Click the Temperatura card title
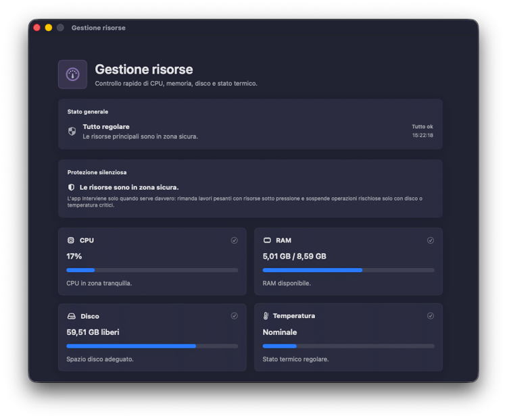 [294, 316]
